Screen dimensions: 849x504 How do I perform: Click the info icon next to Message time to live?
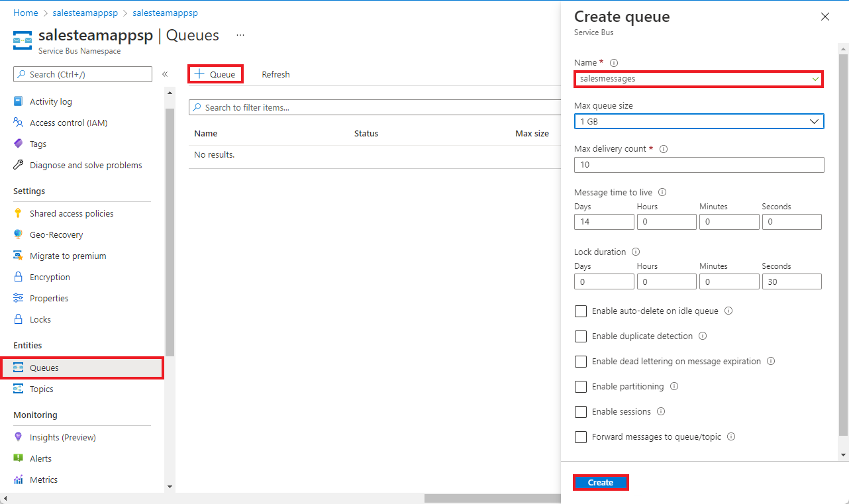point(662,193)
